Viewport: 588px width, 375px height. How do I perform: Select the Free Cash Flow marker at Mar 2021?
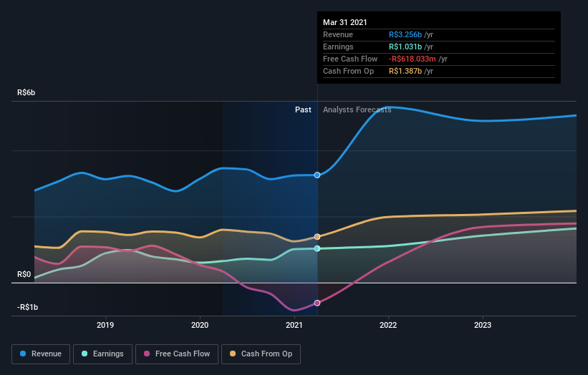coord(317,303)
